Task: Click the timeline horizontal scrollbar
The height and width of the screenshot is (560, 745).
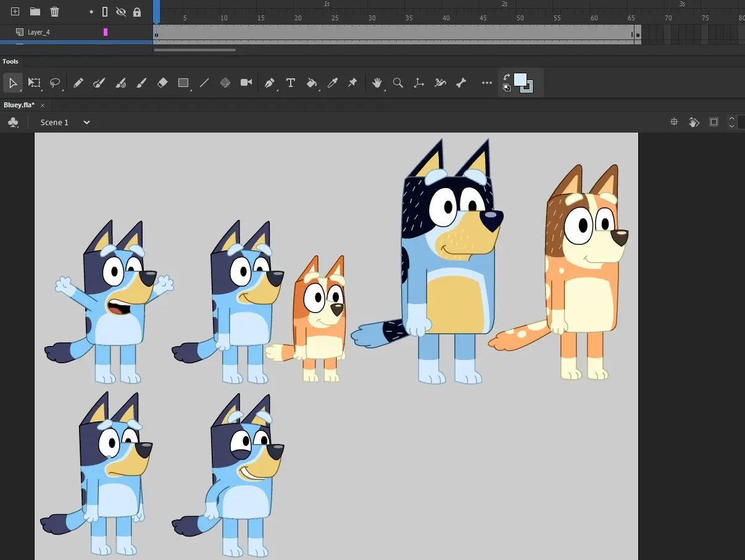Action: tap(194, 50)
